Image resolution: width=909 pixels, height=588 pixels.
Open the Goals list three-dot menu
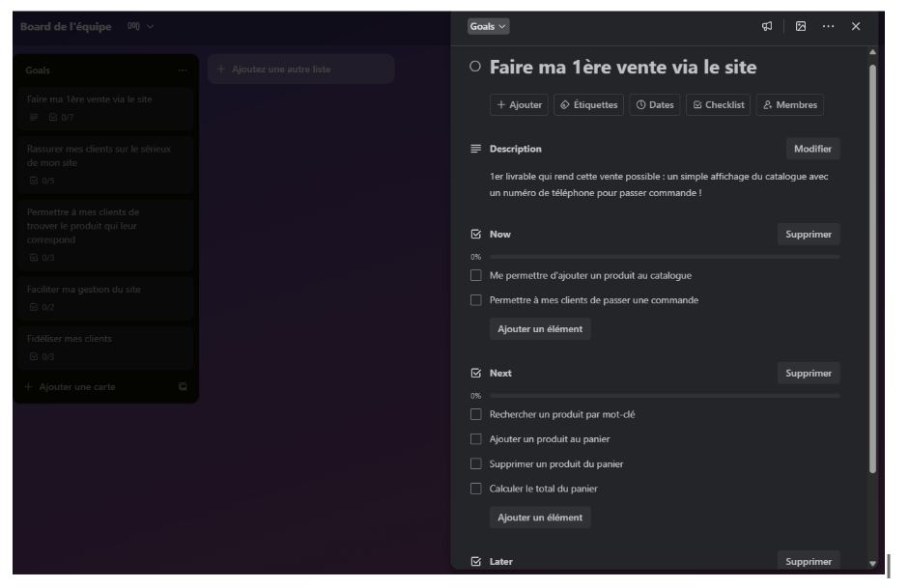click(x=183, y=70)
